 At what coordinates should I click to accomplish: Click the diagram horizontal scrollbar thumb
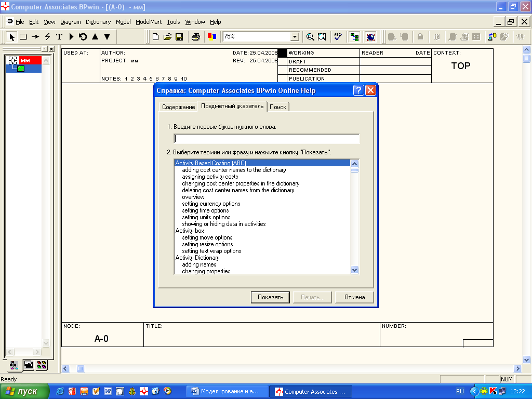[x=81, y=368]
